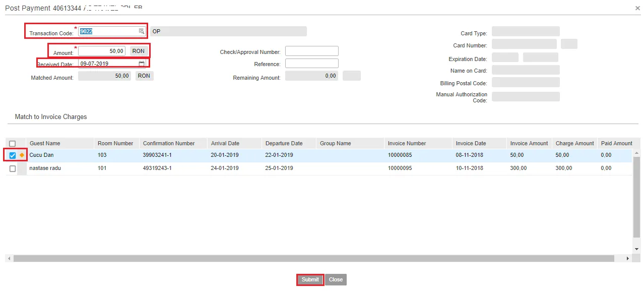
Task: Focus the Check/Approval Number field
Action: 312,51
